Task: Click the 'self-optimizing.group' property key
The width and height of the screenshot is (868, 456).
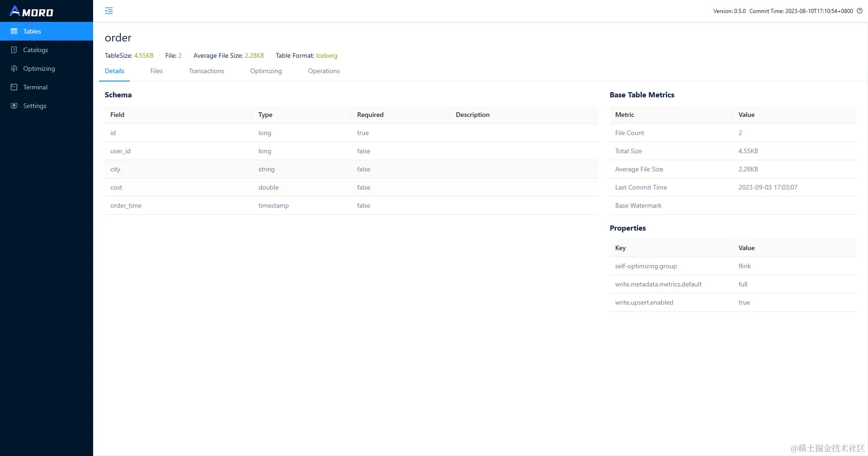Action: (646, 266)
